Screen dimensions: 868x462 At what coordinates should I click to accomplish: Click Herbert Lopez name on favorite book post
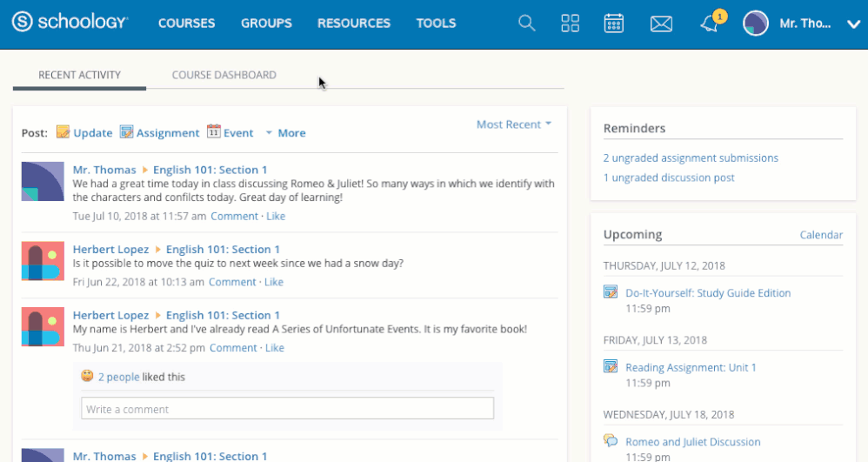pos(110,315)
